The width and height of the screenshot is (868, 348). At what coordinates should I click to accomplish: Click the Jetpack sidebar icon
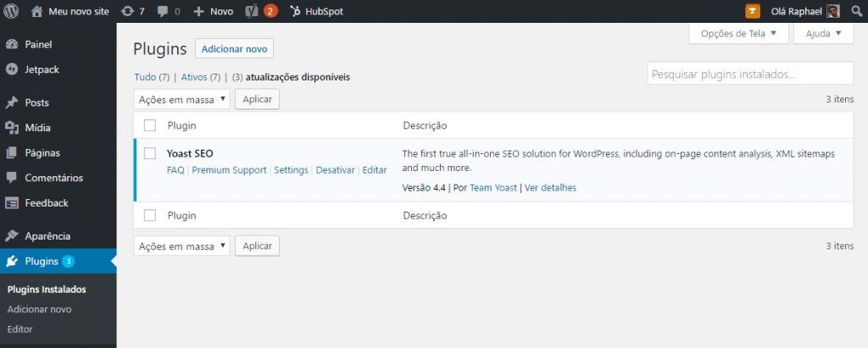(x=12, y=69)
